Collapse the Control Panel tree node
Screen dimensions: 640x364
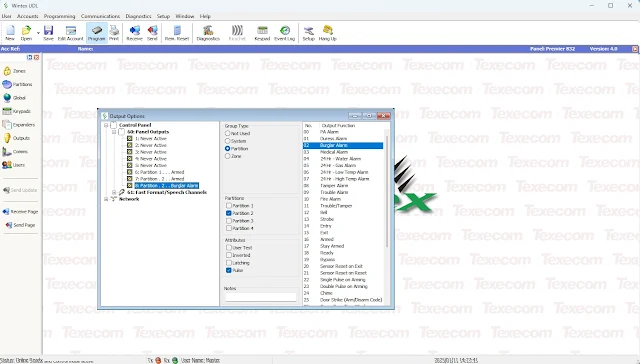pos(106,125)
